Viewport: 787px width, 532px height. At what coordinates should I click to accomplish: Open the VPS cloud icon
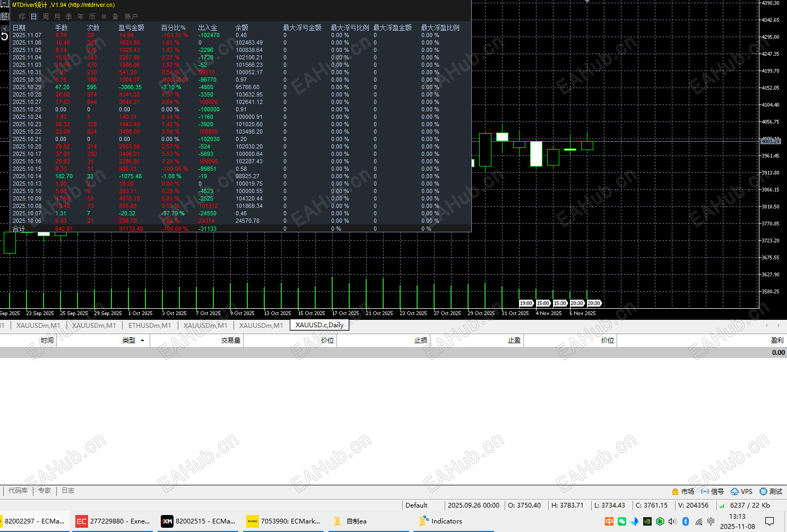734,492
